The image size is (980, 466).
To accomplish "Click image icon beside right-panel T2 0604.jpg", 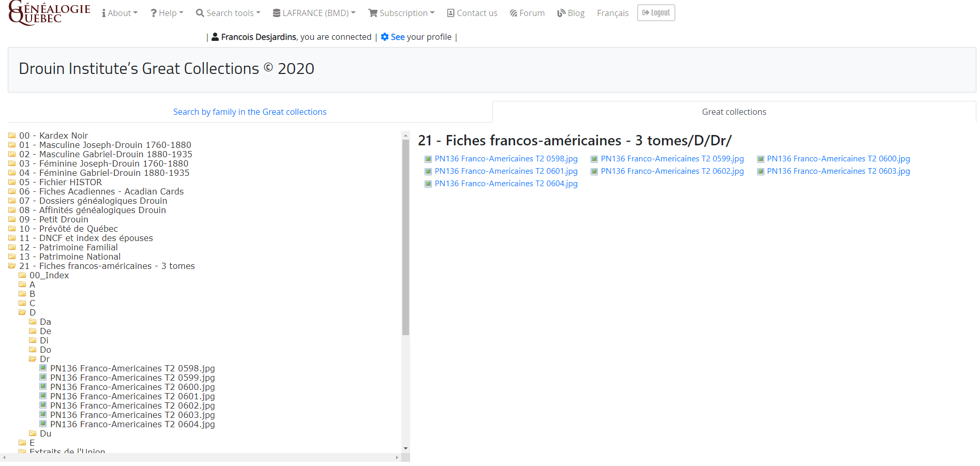I will [428, 184].
